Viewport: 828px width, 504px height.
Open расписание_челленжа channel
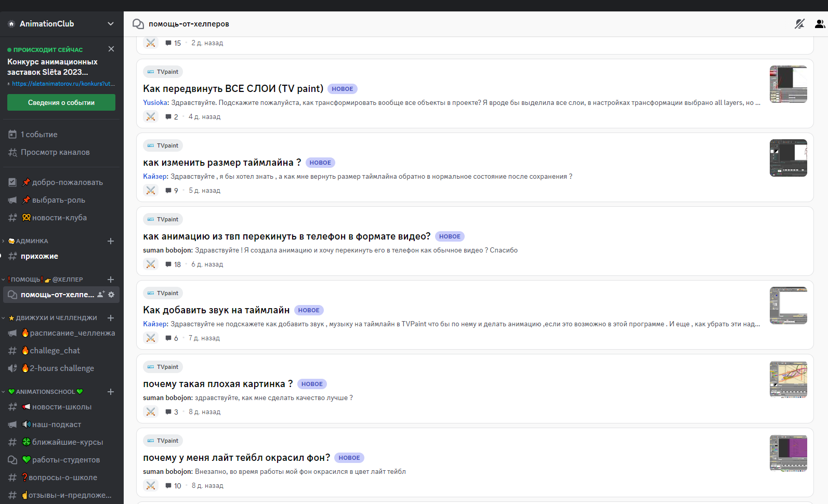point(61,333)
